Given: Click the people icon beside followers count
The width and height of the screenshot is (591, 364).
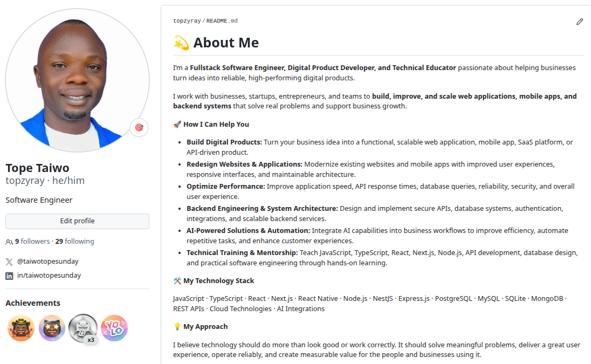Looking at the screenshot, I should [x=9, y=242].
